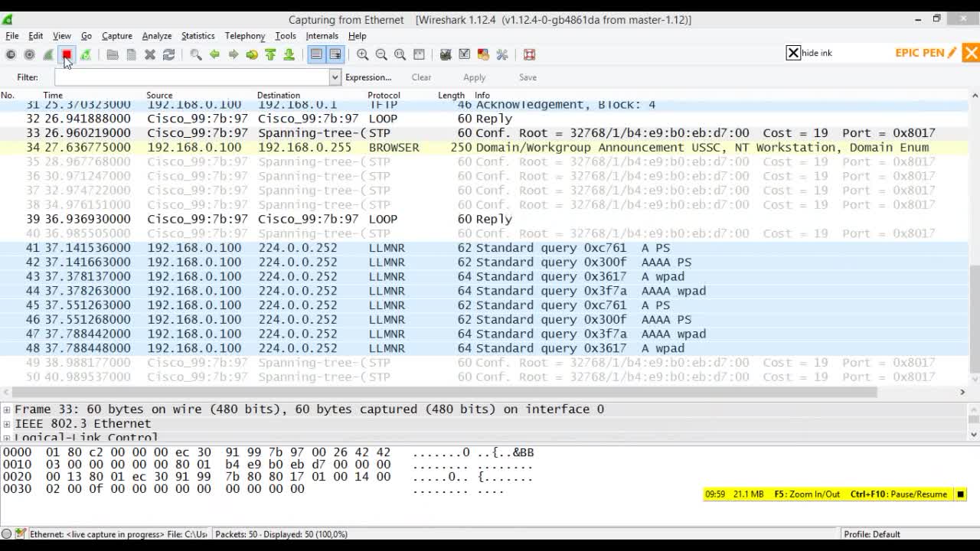Edit display filter icon

pyautogui.click(x=464, y=54)
